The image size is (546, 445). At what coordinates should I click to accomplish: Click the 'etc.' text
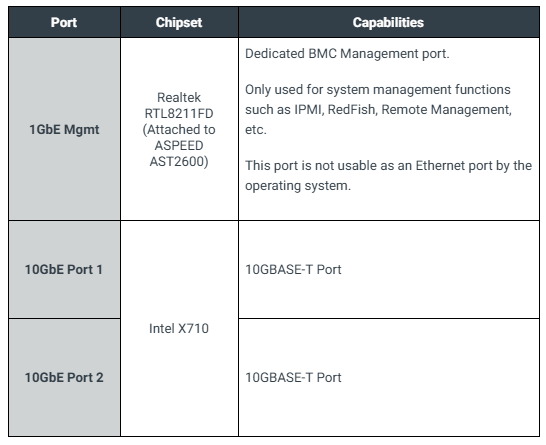pos(256,130)
